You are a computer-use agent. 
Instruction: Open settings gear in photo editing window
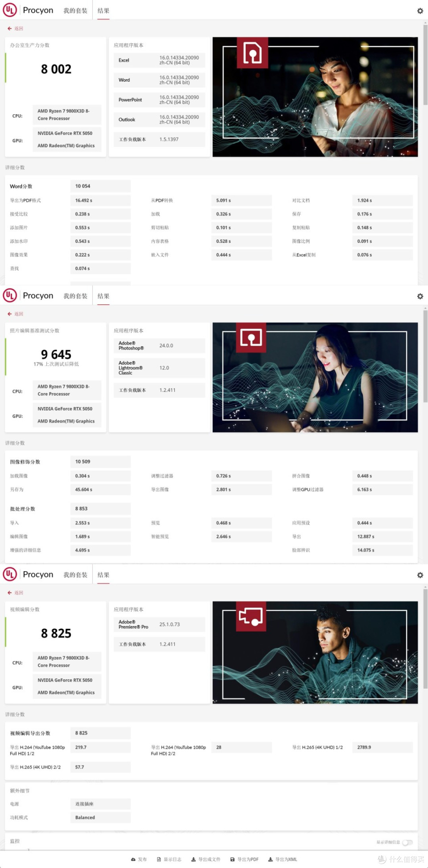[x=420, y=296]
